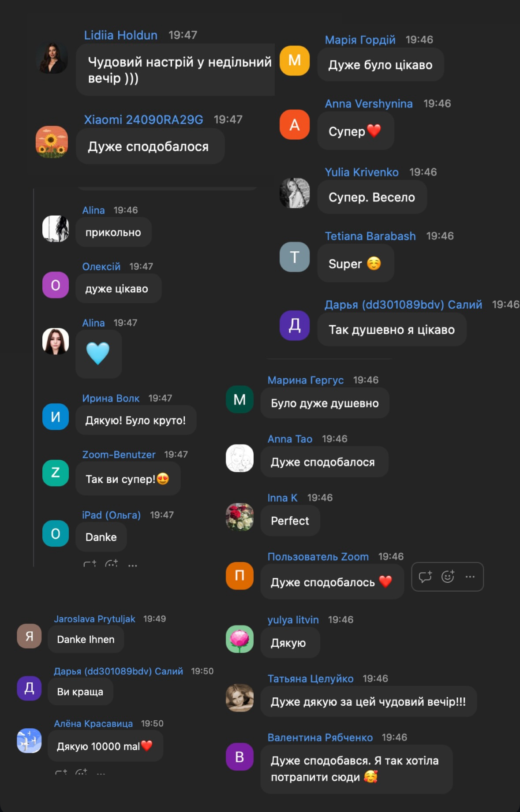Click the orange M avatar of Марія Гордій

click(295, 61)
